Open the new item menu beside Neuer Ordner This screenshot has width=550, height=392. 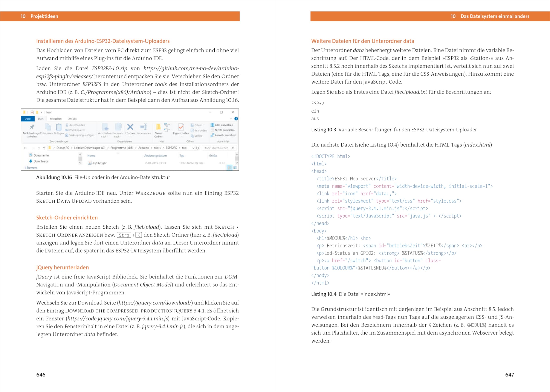(167, 125)
